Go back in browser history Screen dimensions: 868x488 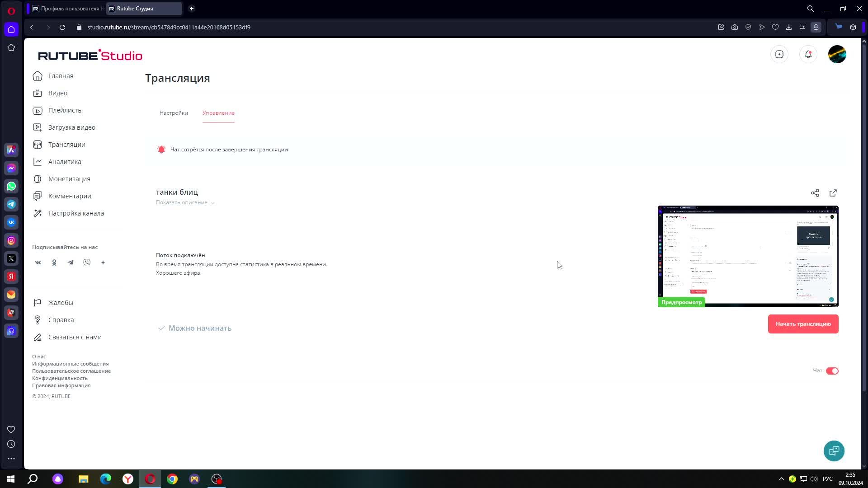[32, 28]
